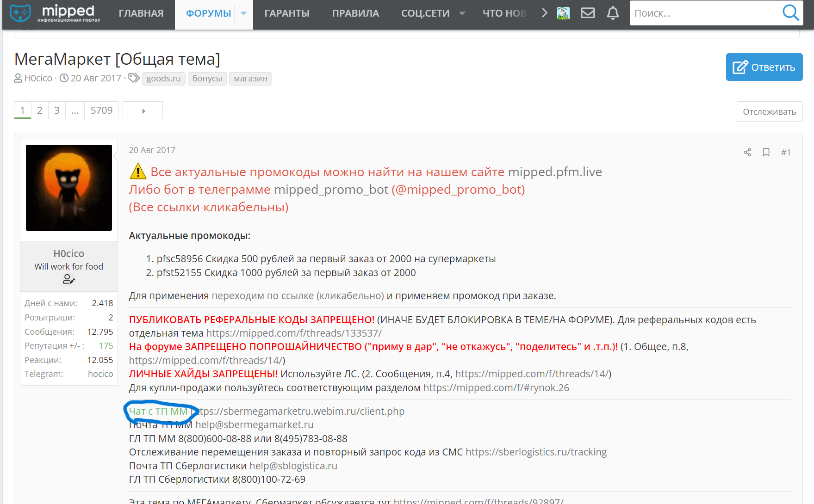
Task: Open the threads/14 link after ЛИЧНЫЕ ХАЙДЫ
Action: coord(531,374)
